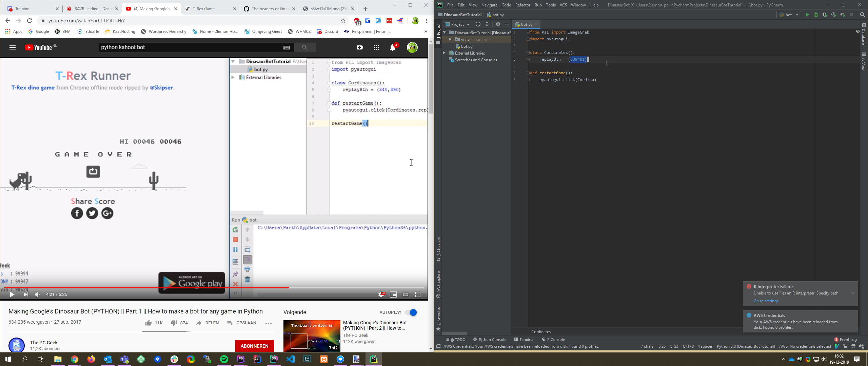Open Spotify from the Windows taskbar
This screenshot has width=868, height=366.
click(x=224, y=359)
